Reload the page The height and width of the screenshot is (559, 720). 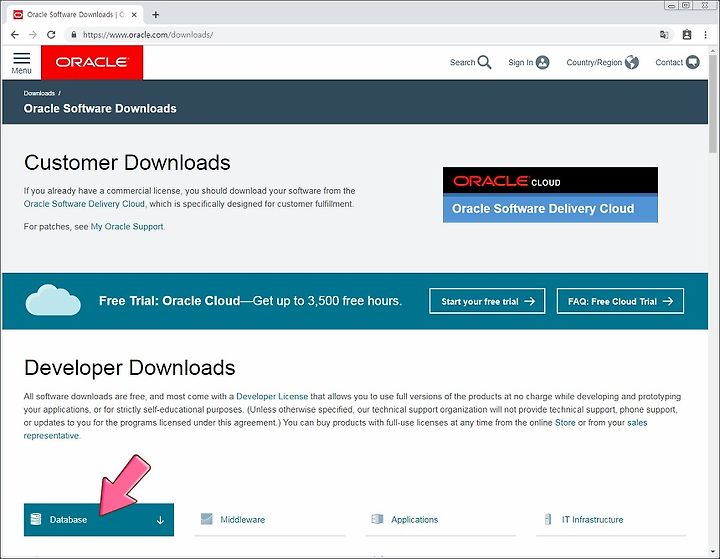pyautogui.click(x=51, y=34)
